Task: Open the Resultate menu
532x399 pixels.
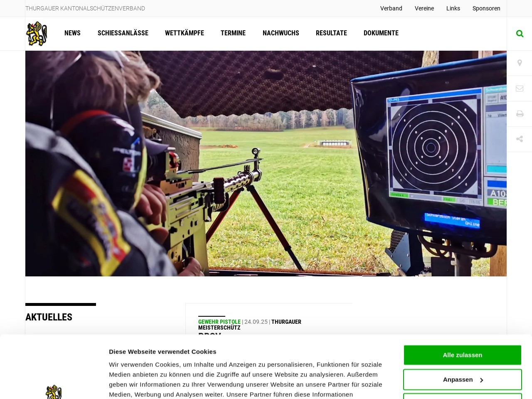Action: (331, 33)
